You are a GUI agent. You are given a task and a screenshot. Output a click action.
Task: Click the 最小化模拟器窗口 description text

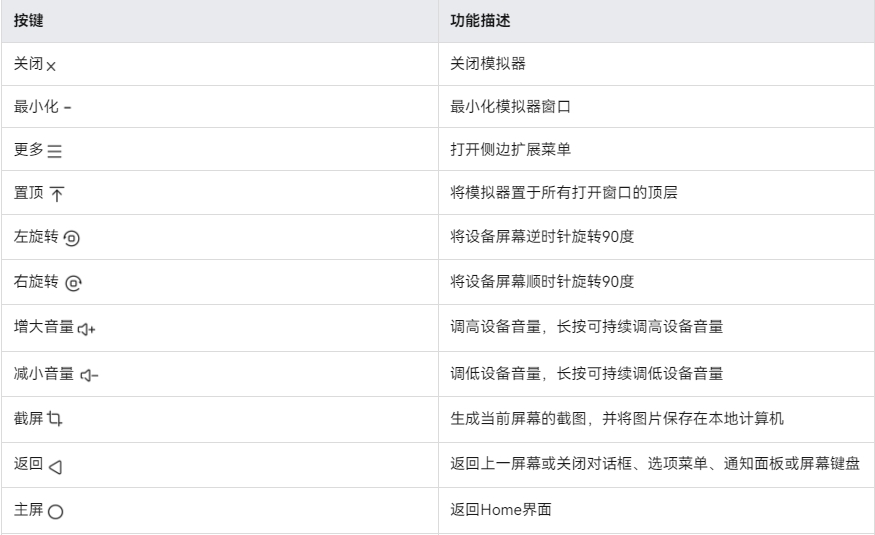(x=511, y=107)
